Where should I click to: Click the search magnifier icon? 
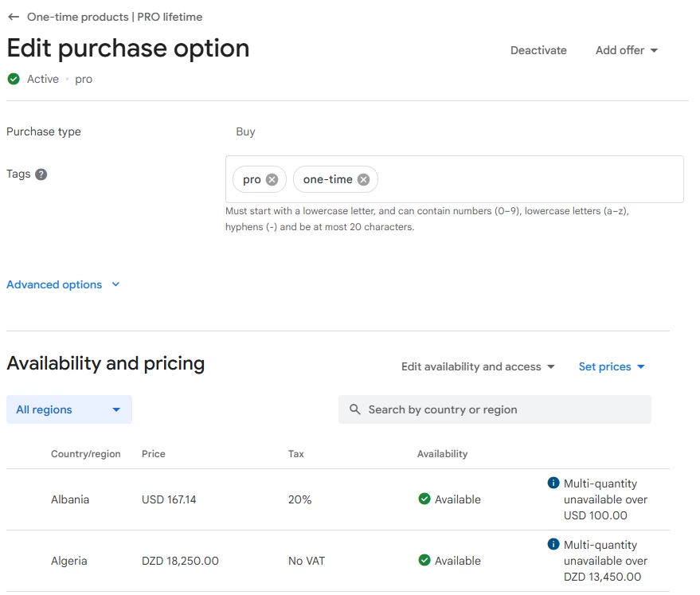[354, 409]
